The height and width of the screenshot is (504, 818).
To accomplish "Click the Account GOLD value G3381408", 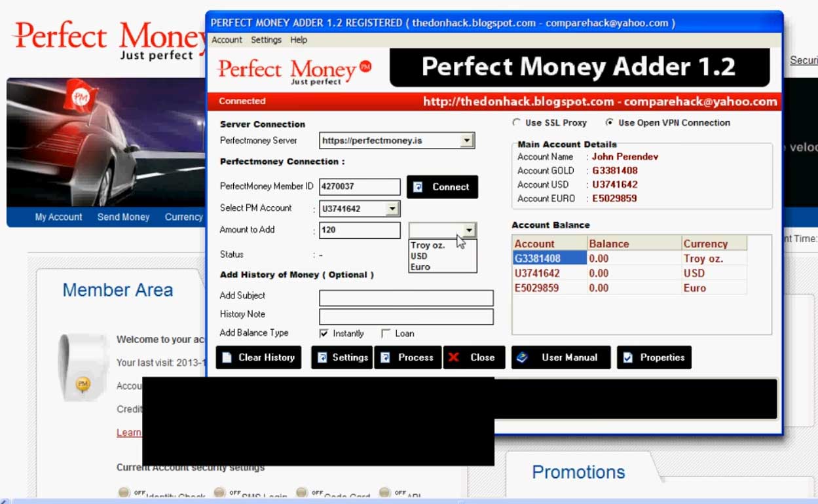I will [x=614, y=171].
